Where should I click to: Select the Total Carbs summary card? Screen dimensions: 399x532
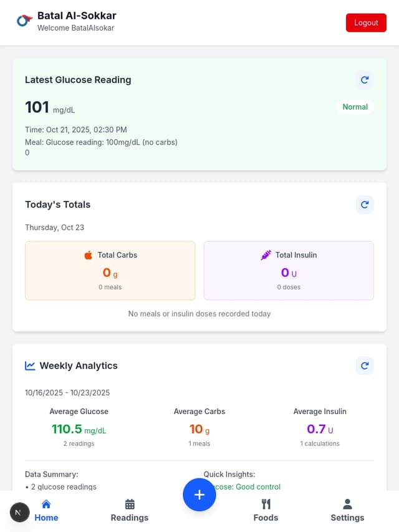pos(110,271)
